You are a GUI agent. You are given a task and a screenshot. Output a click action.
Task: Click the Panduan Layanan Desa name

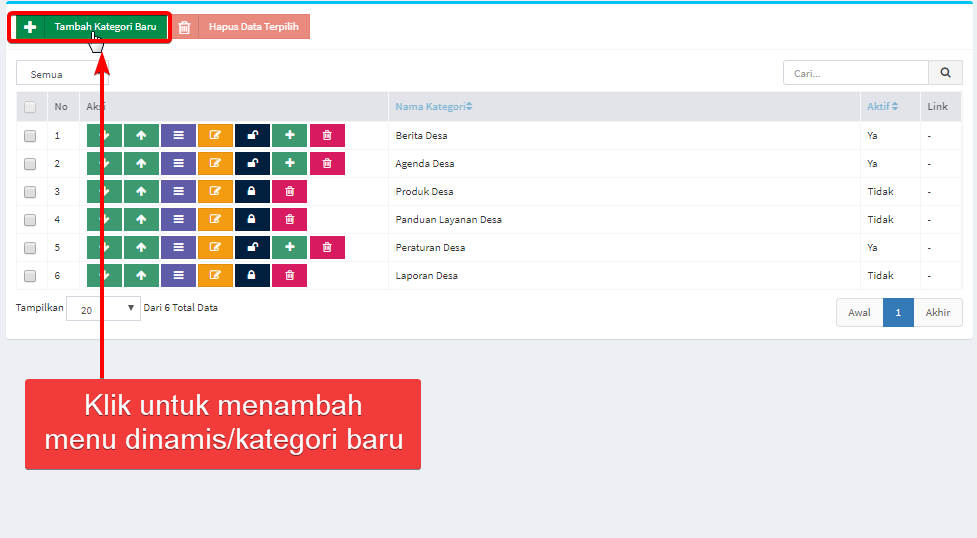[449, 219]
